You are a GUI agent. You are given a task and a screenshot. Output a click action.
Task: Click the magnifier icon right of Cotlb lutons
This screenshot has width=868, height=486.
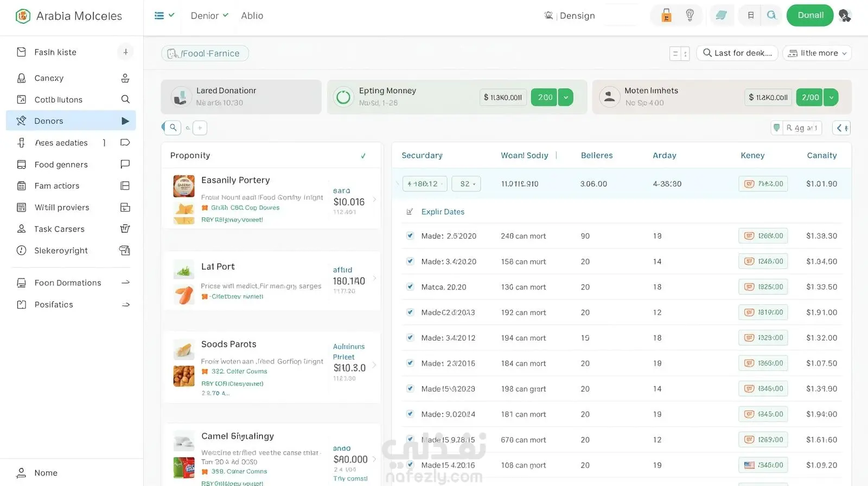click(x=125, y=99)
